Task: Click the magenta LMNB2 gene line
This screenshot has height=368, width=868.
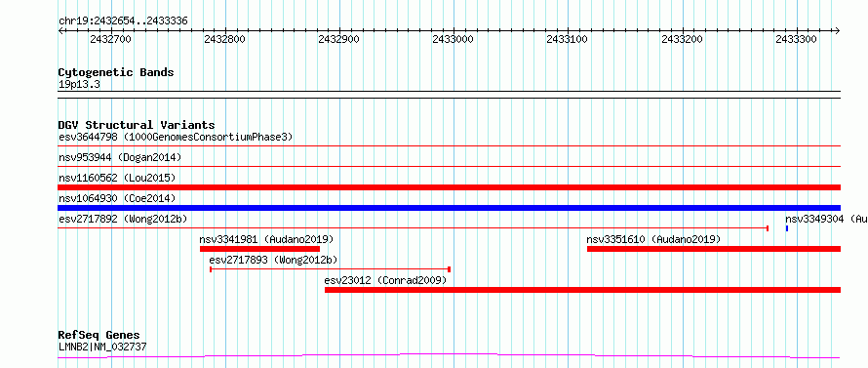Action: tap(449, 355)
